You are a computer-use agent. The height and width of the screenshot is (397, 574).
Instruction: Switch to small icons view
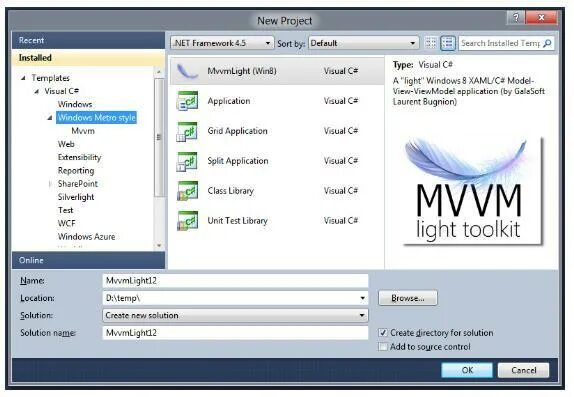point(430,43)
